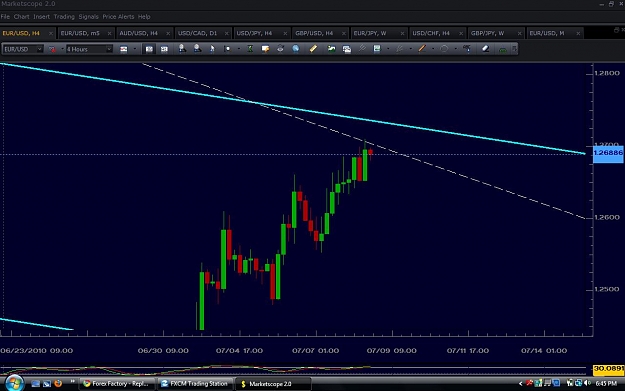Click the cursor-mode square icon
This screenshot has width=625, height=391.
[x=227, y=49]
